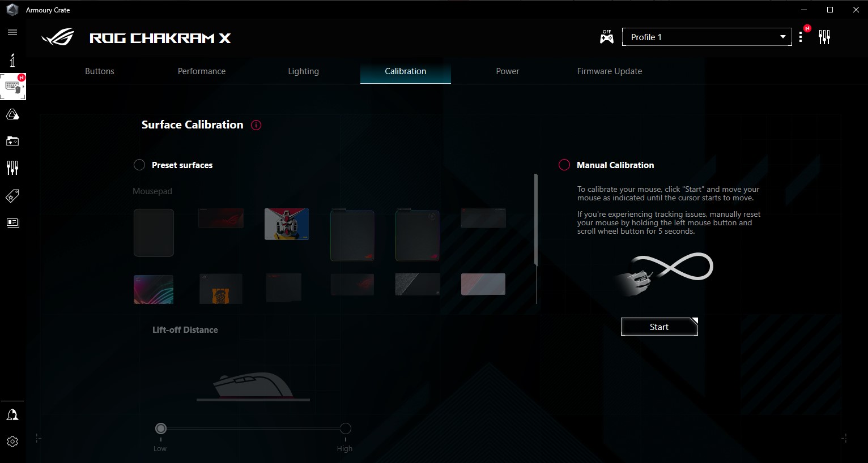868x463 pixels.
Task: Select the Devices keyboard-mouse sidebar icon
Action: tap(13, 87)
